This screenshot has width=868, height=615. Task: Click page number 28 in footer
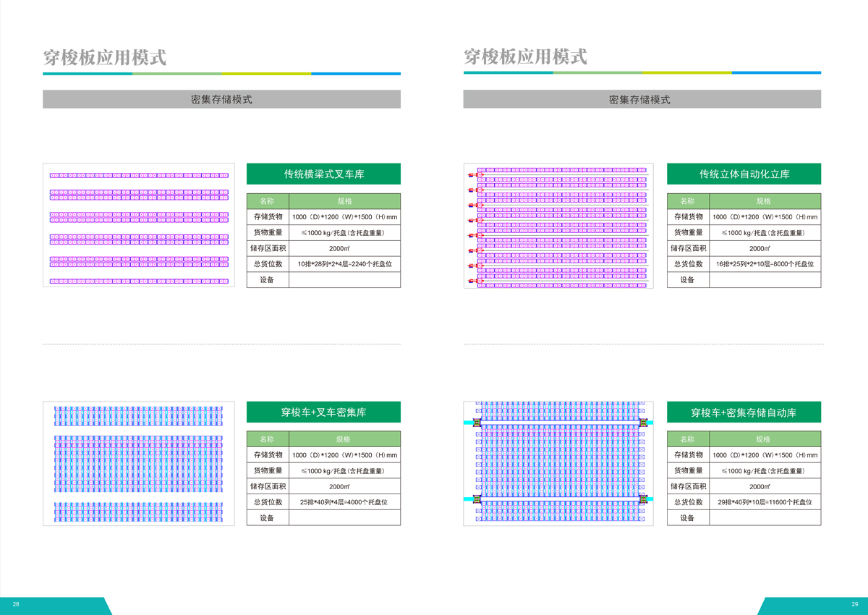coord(16,604)
